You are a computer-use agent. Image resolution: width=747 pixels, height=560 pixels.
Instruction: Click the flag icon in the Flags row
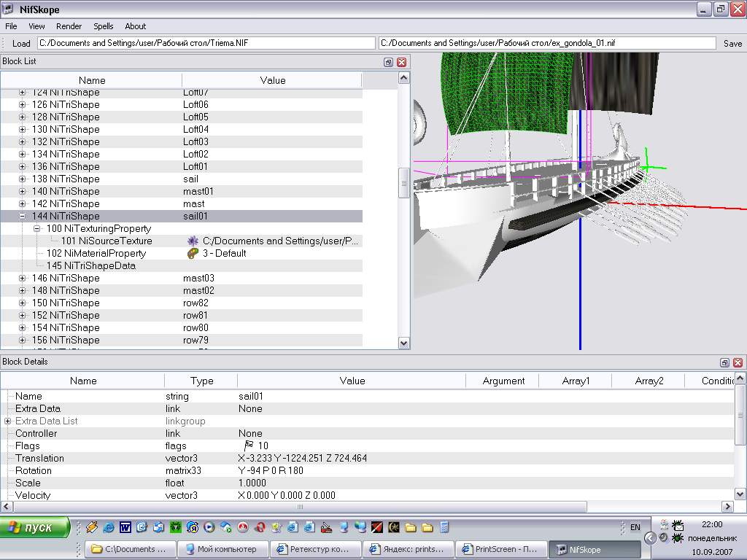point(249,446)
